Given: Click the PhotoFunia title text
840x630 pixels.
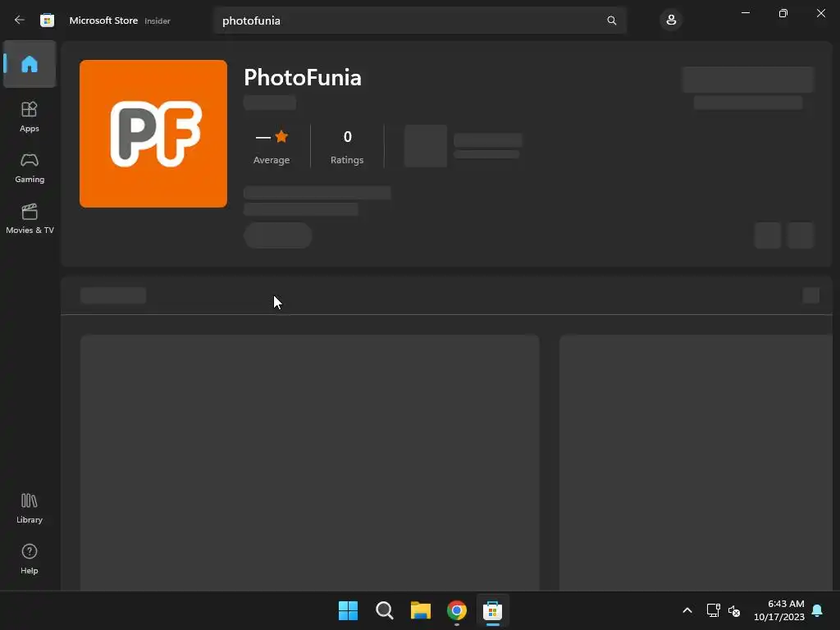Looking at the screenshot, I should point(303,78).
